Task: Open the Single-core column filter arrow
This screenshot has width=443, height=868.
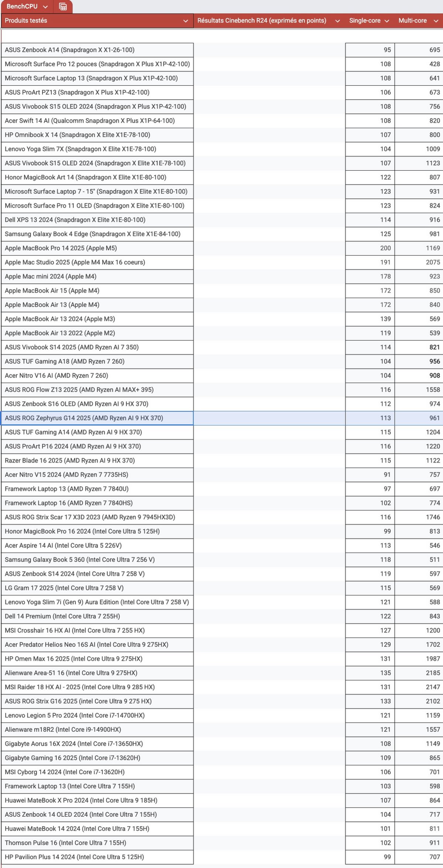Action: [387, 21]
